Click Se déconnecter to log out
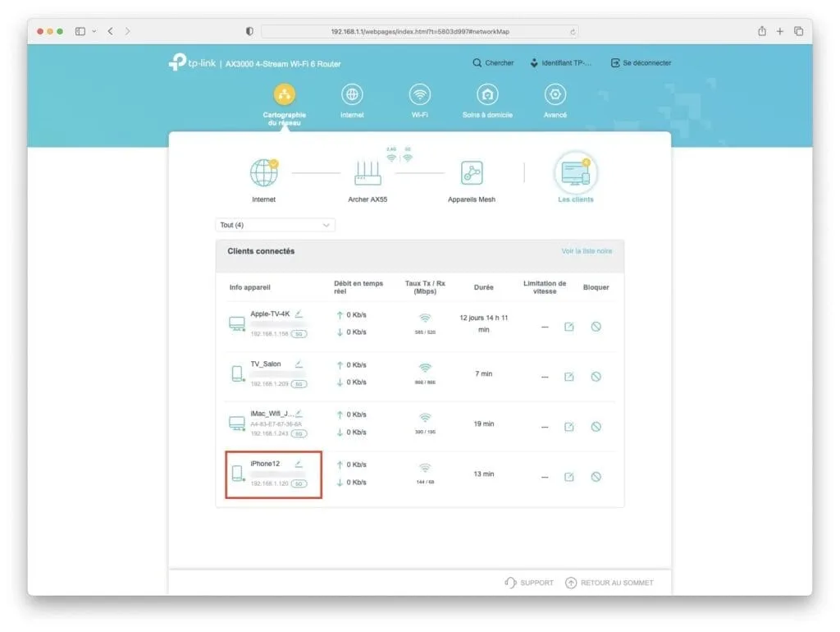This screenshot has width=840, height=632. (641, 62)
